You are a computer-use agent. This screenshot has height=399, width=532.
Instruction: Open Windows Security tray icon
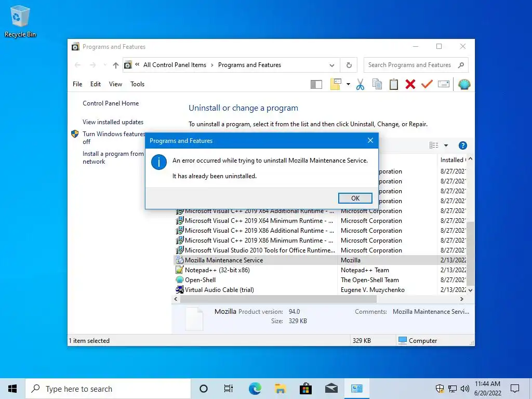(440, 389)
